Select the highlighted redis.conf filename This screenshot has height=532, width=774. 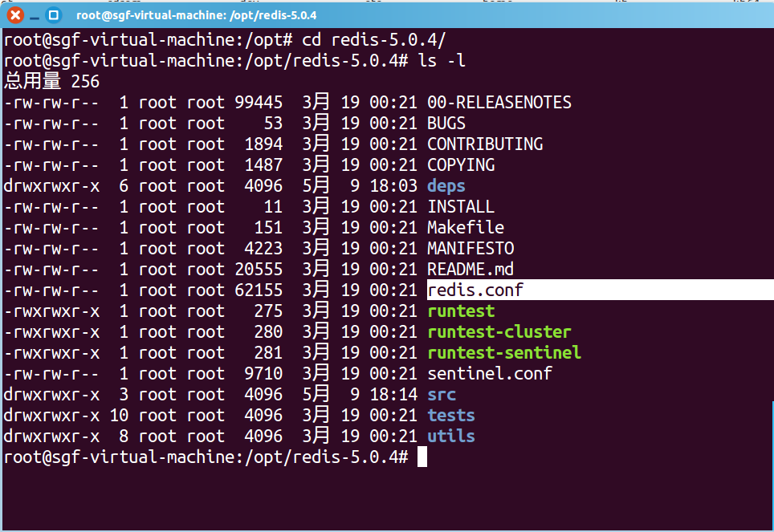(x=475, y=290)
